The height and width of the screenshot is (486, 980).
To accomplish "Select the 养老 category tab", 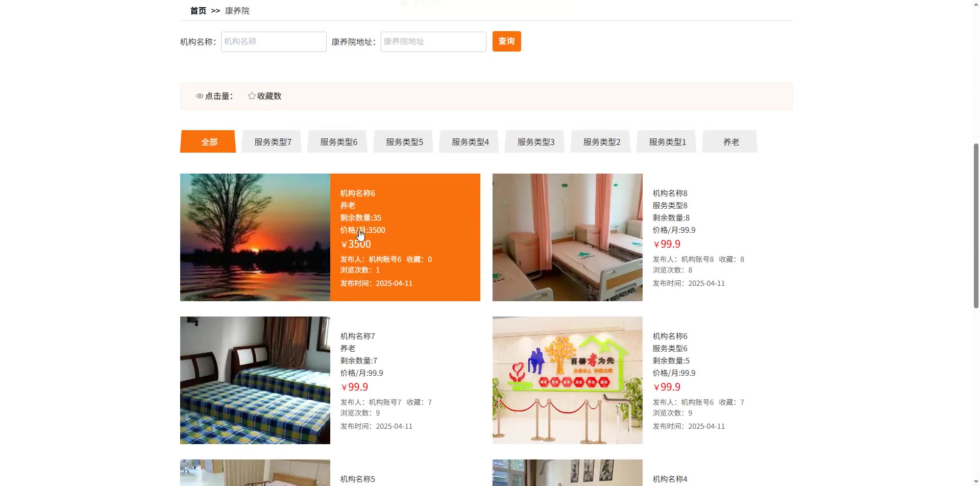I will [x=731, y=141].
